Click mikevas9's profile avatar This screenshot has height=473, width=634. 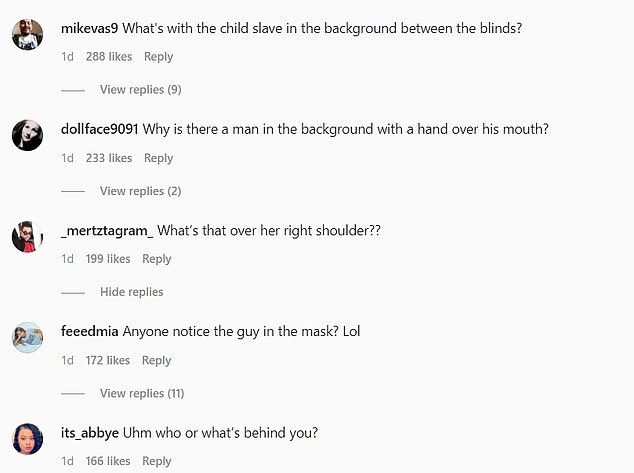[x=27, y=35]
